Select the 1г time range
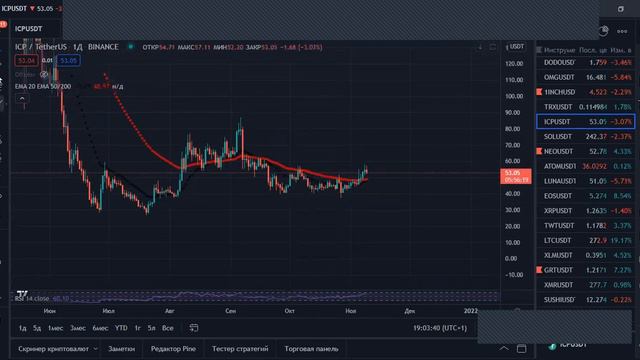 pos(138,328)
